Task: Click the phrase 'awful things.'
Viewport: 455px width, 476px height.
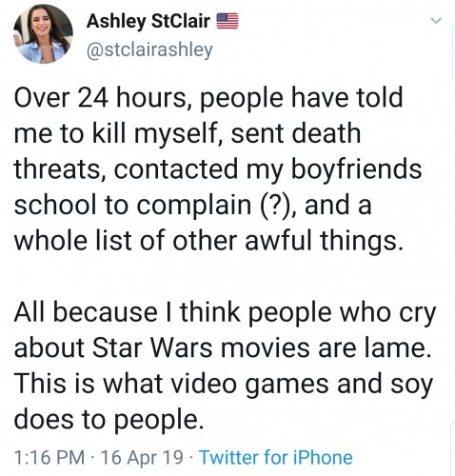Action: tap(325, 241)
